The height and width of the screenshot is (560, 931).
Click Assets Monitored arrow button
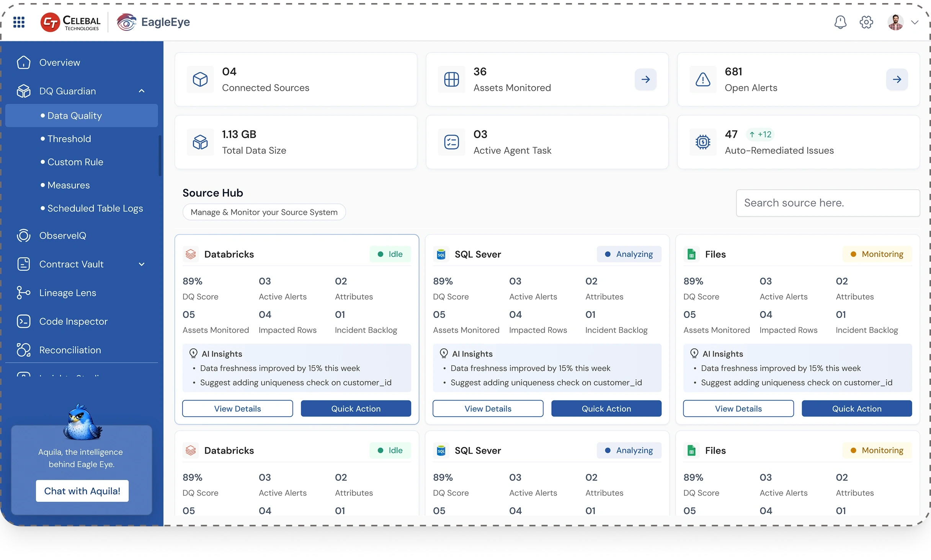pyautogui.click(x=645, y=80)
